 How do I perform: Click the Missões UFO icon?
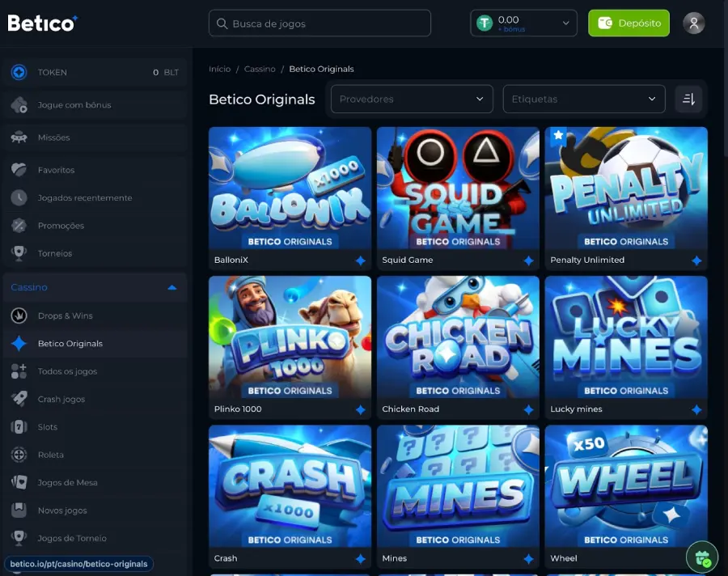click(19, 138)
